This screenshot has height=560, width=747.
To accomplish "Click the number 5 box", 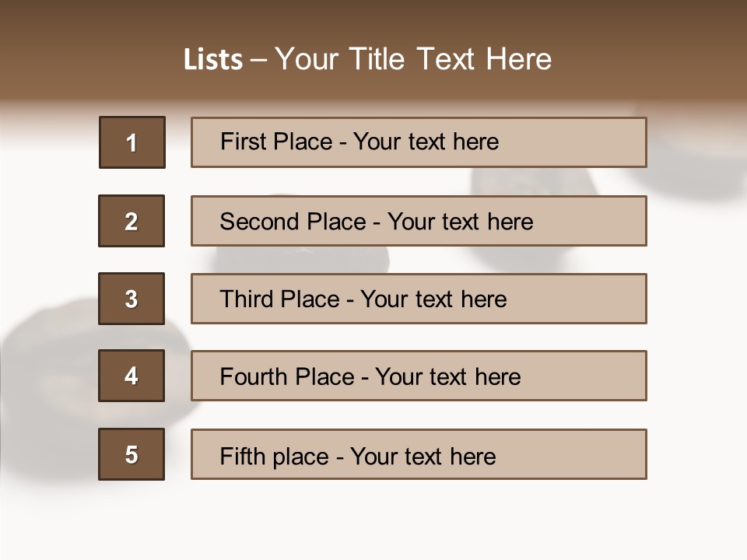I will coord(132,454).
